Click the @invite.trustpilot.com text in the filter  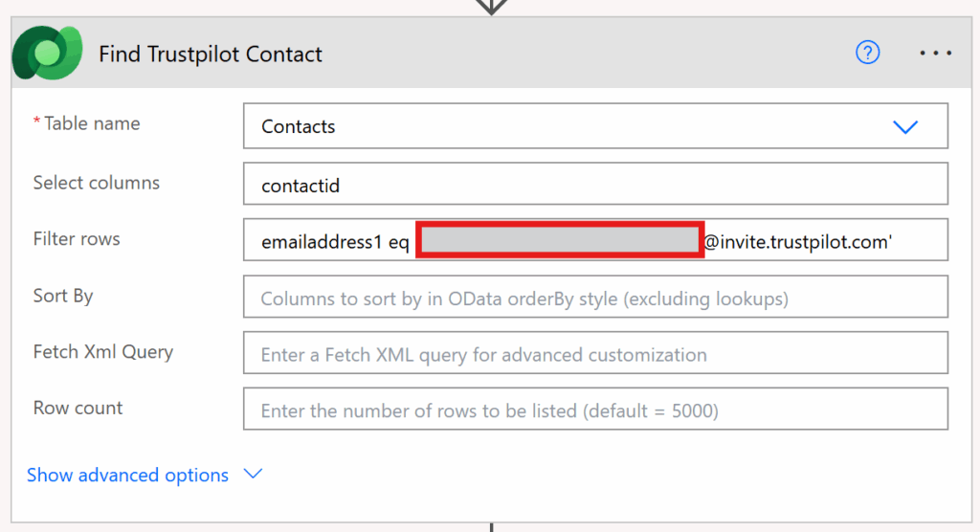click(798, 242)
